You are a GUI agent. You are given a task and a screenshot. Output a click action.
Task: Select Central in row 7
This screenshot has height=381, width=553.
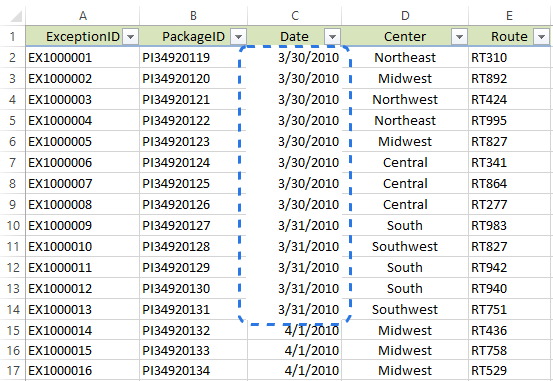405,162
